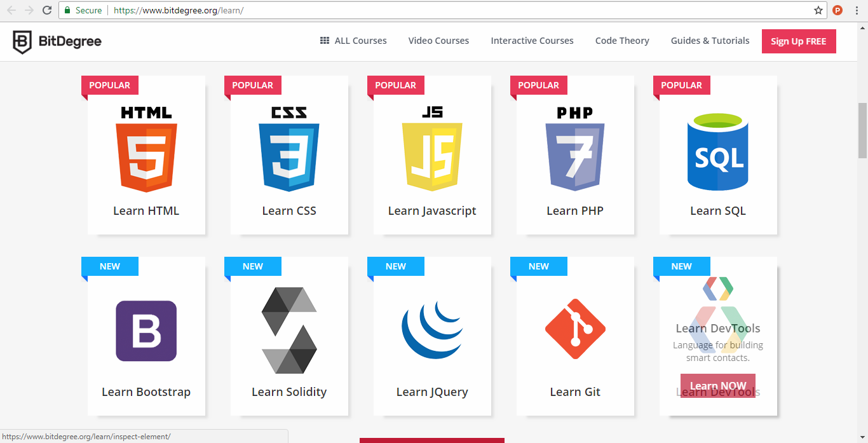Click the green Secure padlock icon

[67, 10]
